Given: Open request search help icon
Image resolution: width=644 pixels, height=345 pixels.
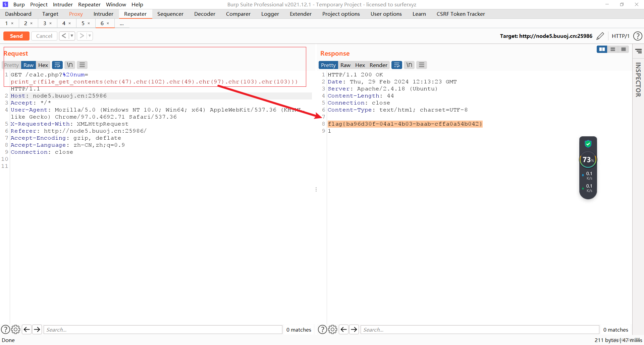Looking at the screenshot, I should coord(5,330).
